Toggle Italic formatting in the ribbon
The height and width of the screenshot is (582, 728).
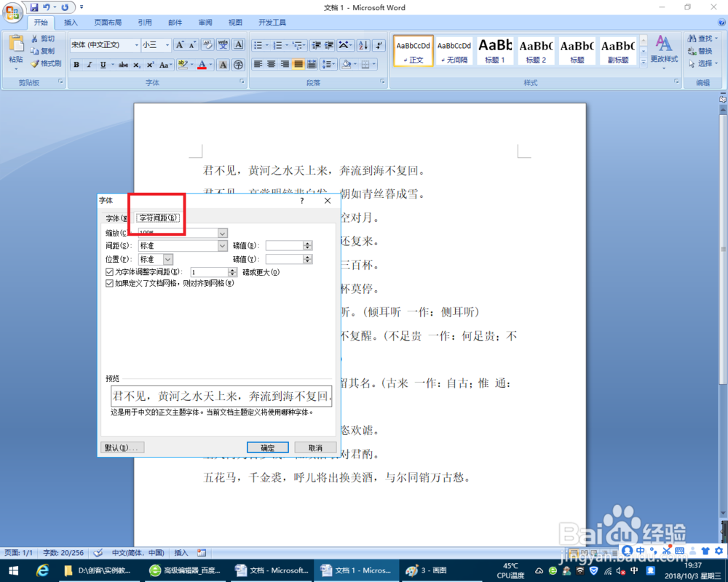(x=90, y=65)
